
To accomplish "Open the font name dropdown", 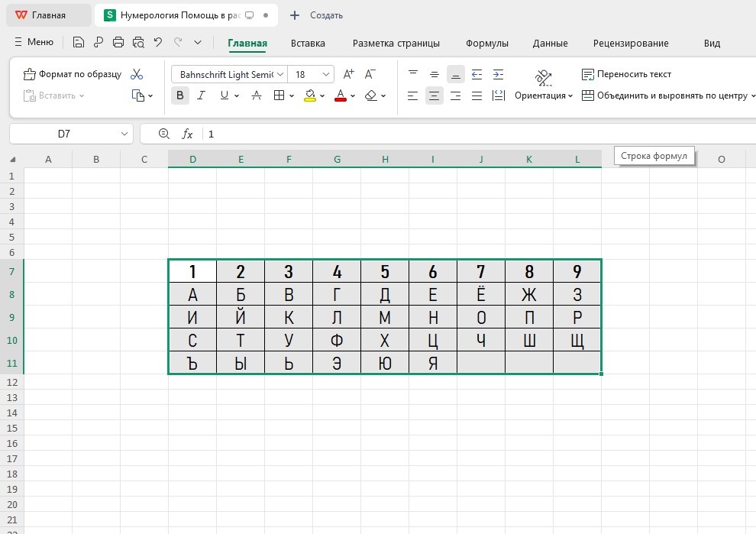I will coord(280,74).
